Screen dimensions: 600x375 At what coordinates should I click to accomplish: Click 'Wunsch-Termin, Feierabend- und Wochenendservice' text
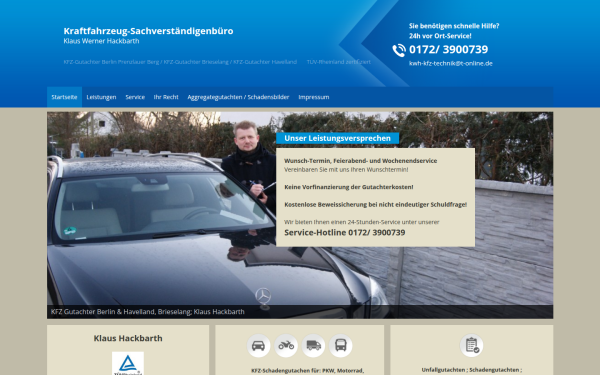point(360,161)
